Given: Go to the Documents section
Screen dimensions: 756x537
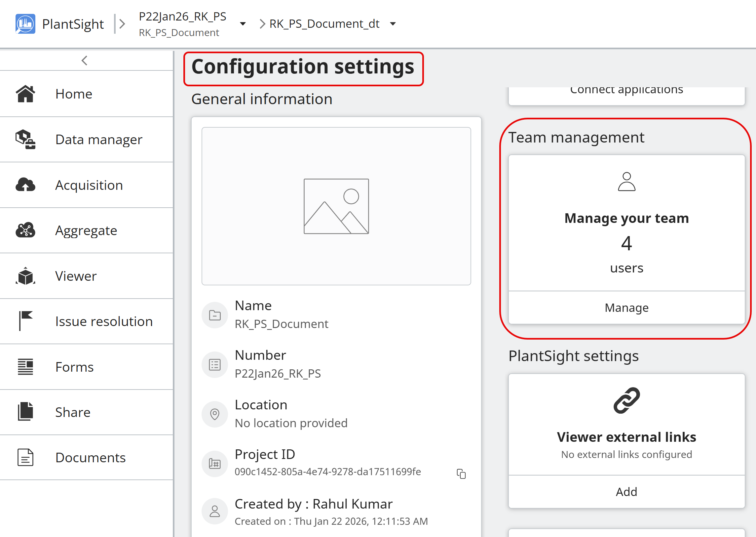Looking at the screenshot, I should pyautogui.click(x=90, y=457).
